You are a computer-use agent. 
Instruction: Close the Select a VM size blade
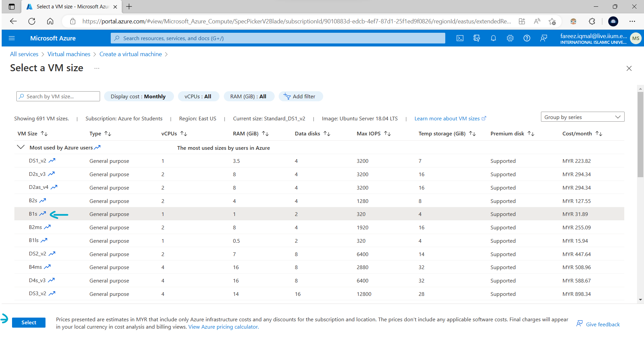[629, 68]
